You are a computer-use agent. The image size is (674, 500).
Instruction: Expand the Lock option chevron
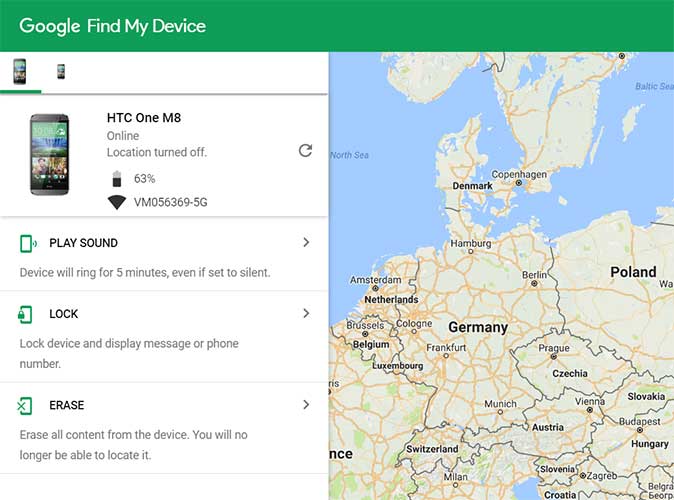click(x=306, y=313)
